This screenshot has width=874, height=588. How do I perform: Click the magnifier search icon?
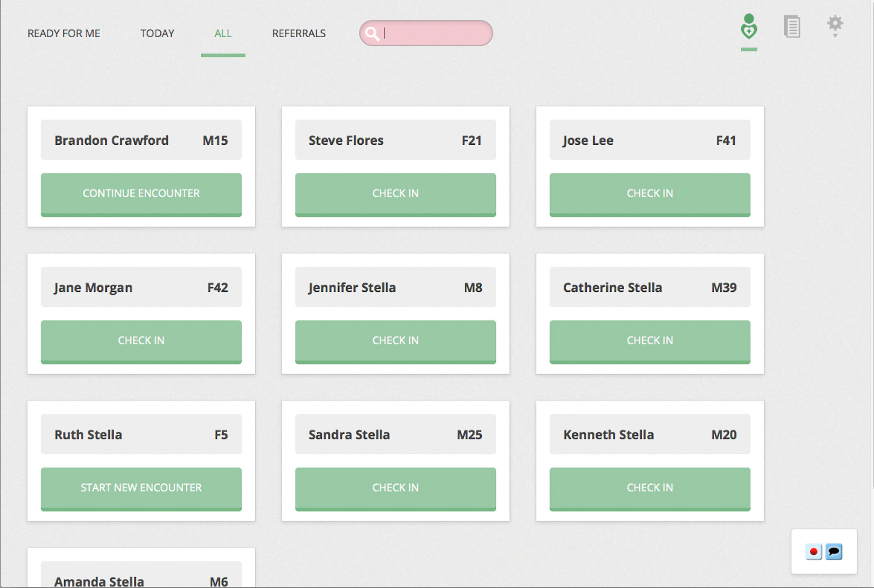[372, 34]
